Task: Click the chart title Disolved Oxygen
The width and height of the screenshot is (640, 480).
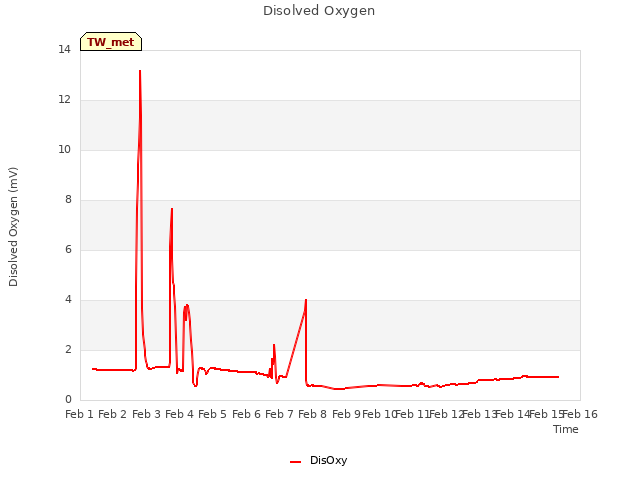Action: tap(319, 11)
